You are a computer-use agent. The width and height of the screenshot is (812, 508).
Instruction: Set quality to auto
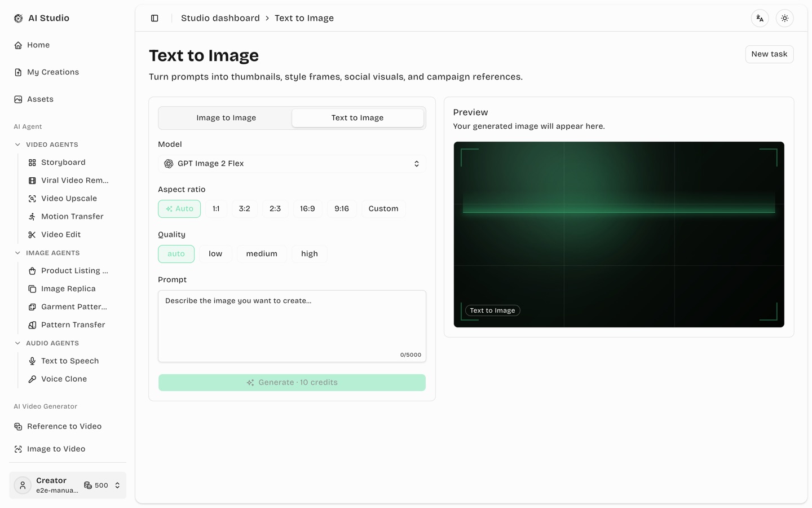coord(176,254)
